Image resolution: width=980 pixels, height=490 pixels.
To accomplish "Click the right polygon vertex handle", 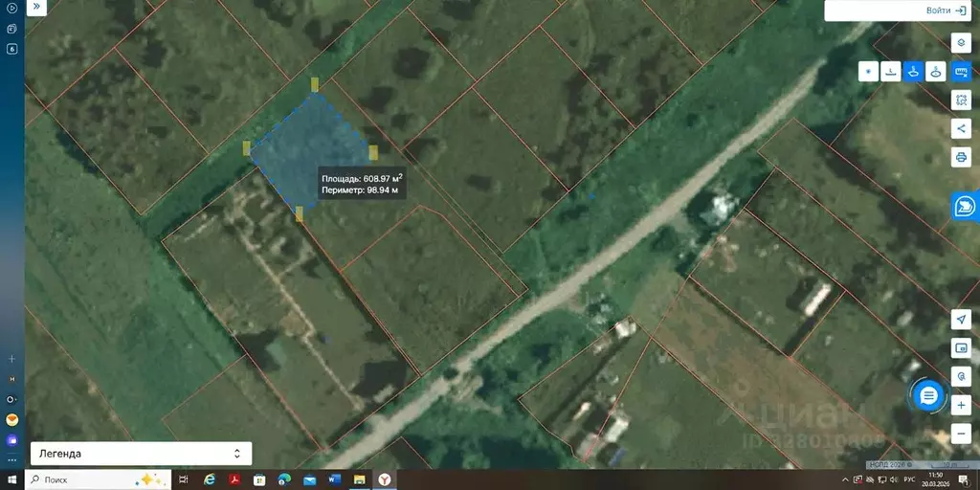I will [x=373, y=153].
